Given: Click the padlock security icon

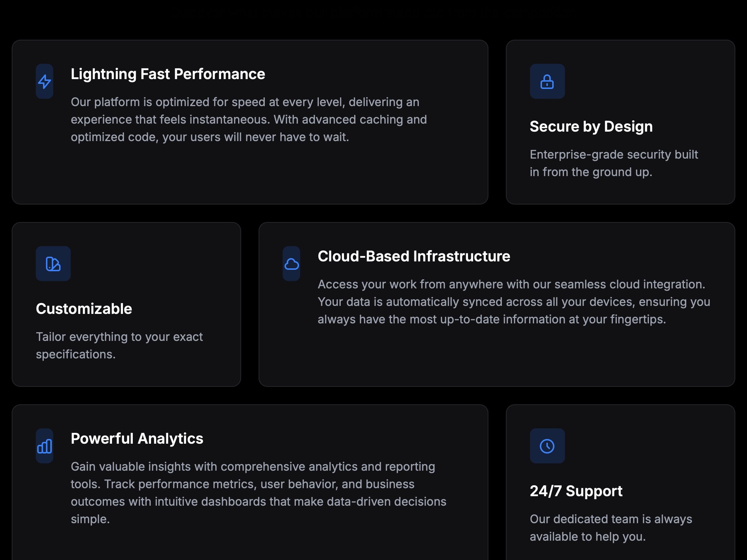Looking at the screenshot, I should click(x=547, y=81).
